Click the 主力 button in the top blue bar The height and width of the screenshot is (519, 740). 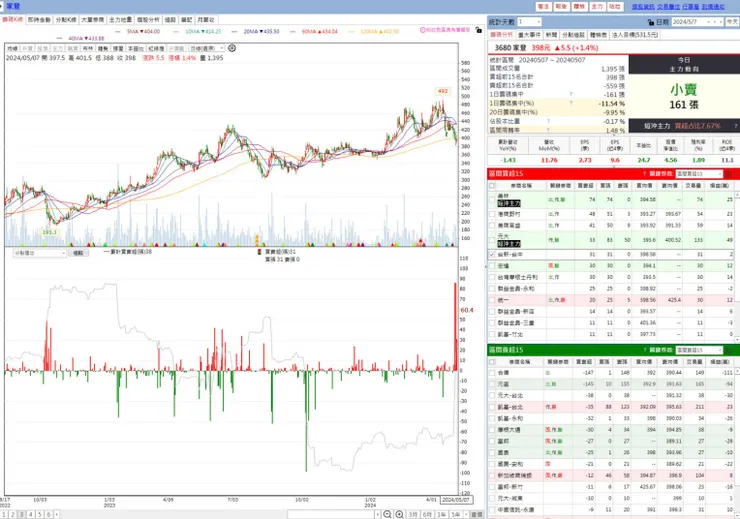click(597, 7)
